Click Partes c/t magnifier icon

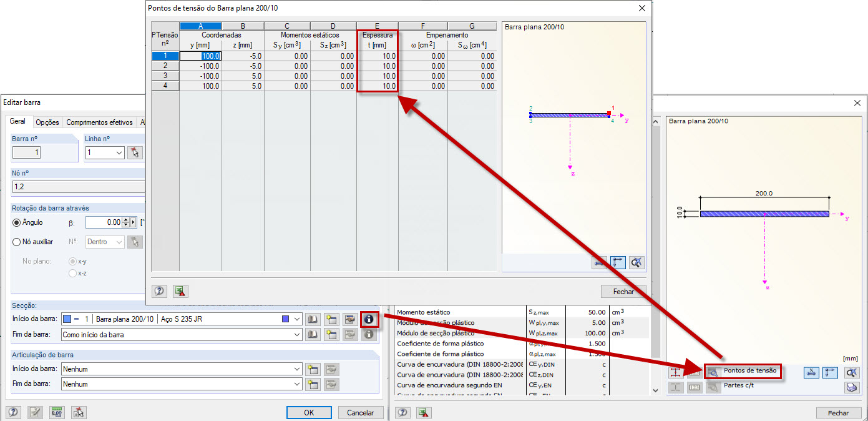[x=713, y=387]
